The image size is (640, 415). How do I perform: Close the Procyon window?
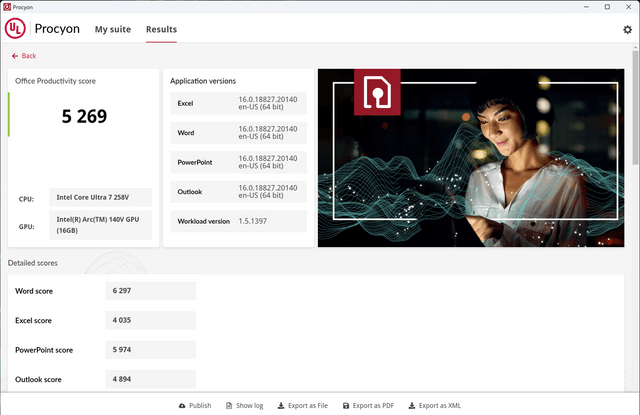click(629, 7)
